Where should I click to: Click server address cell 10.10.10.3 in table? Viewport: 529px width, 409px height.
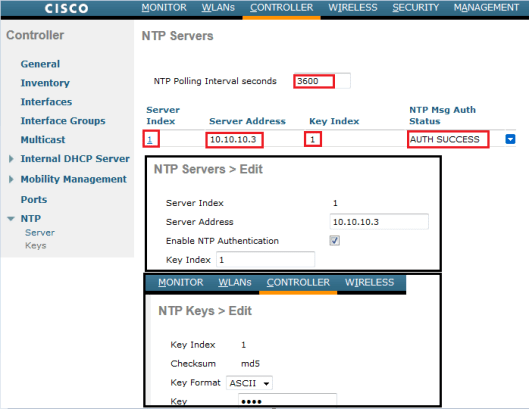[234, 139]
